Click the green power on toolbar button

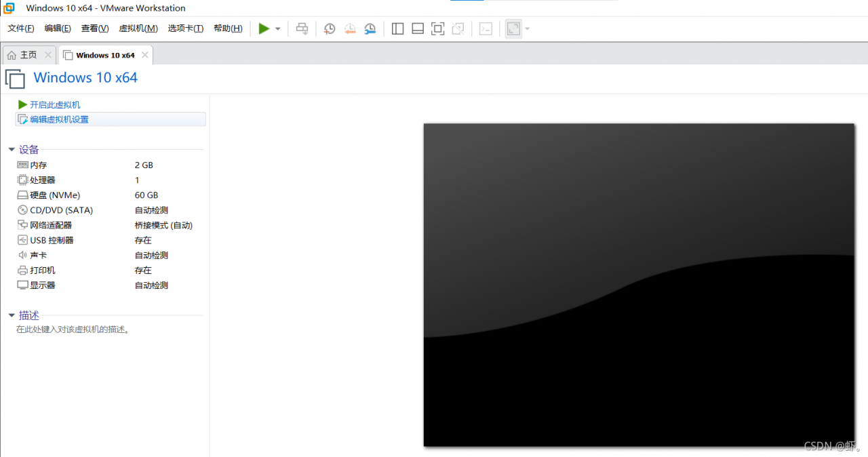[264, 28]
